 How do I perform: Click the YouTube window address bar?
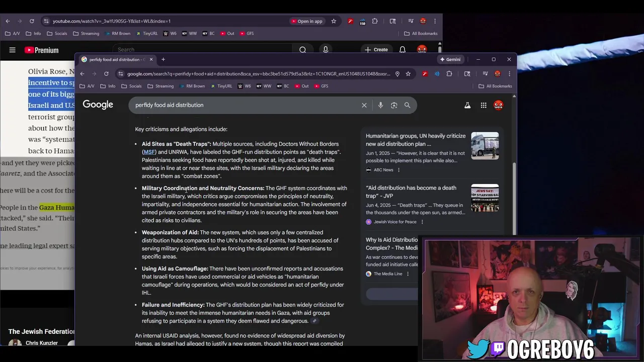click(166, 21)
